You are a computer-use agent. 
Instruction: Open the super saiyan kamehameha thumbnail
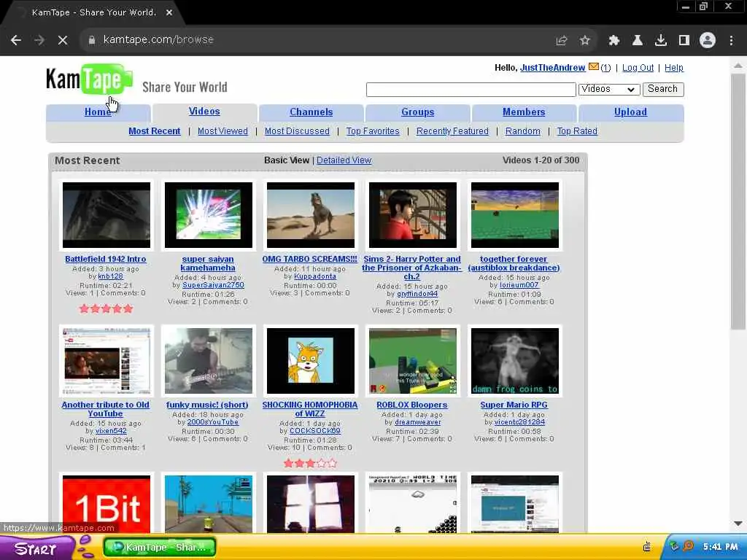tap(208, 215)
